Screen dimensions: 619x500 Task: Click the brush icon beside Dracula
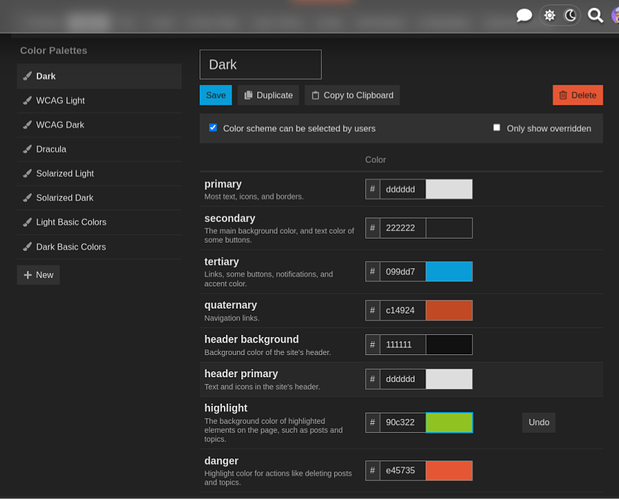click(x=27, y=149)
